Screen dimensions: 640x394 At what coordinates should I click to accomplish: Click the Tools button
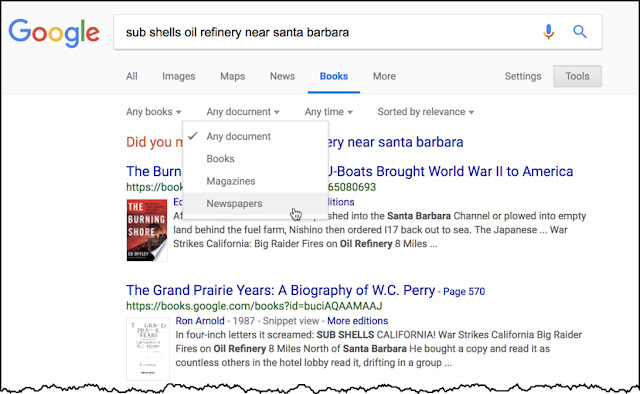(577, 76)
